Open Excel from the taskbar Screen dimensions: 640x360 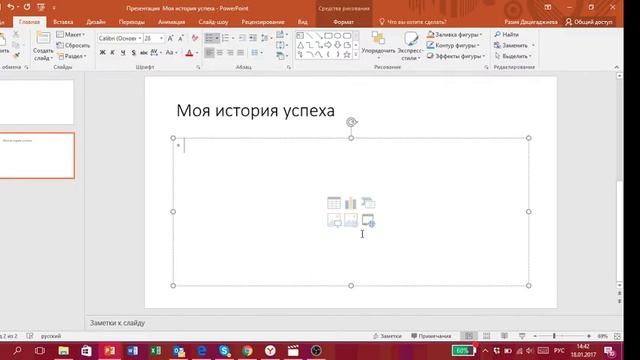(156, 351)
